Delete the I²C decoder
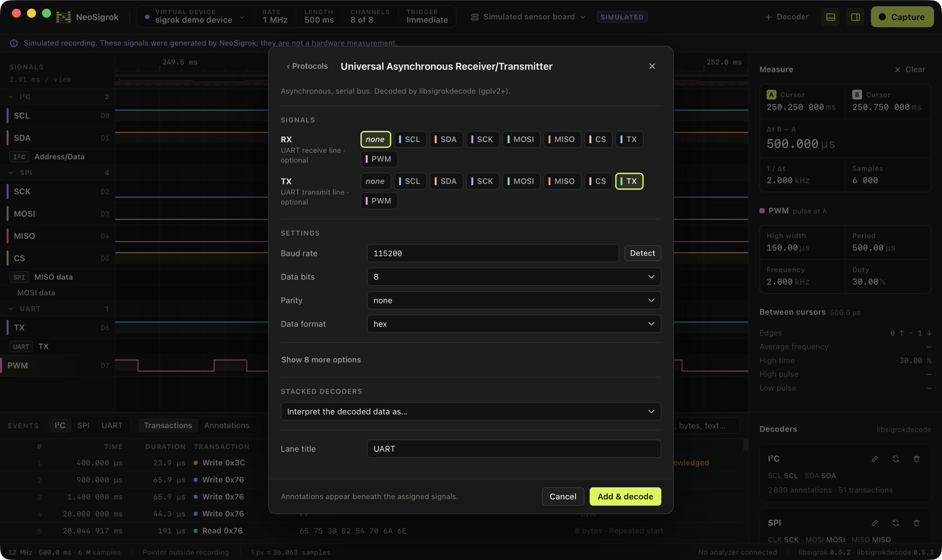This screenshot has height=560, width=942. pos(916,459)
